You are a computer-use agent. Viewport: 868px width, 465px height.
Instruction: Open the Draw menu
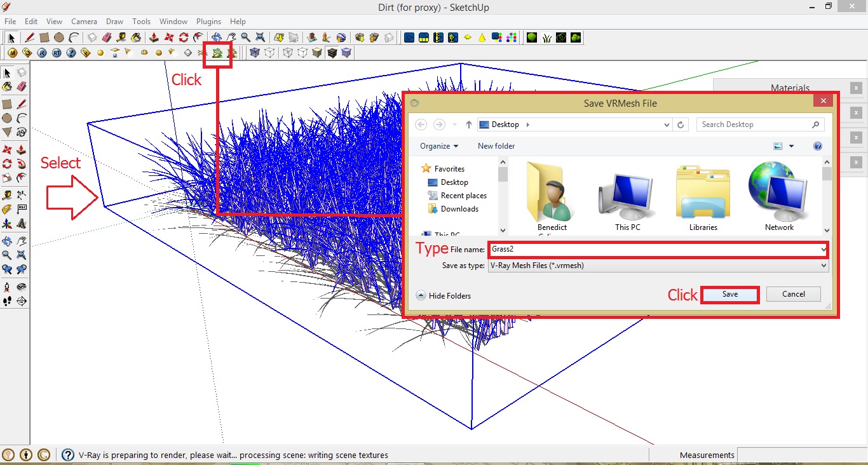tap(114, 22)
